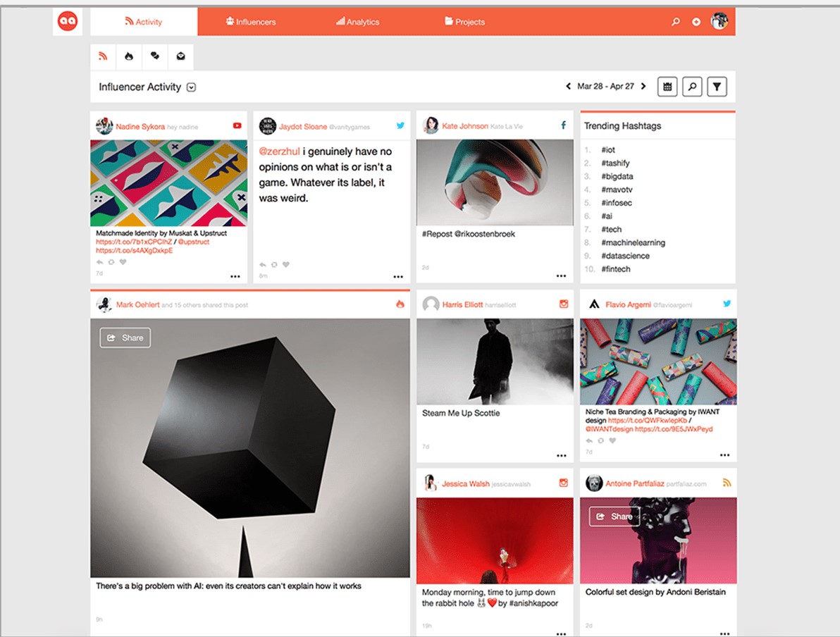Image resolution: width=840 pixels, height=637 pixels.
Task: Open Kate Johnson's profile name
Action: click(x=465, y=126)
